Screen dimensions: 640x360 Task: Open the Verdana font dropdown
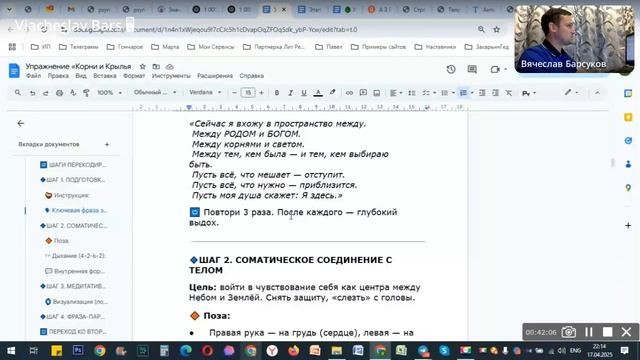205,93
